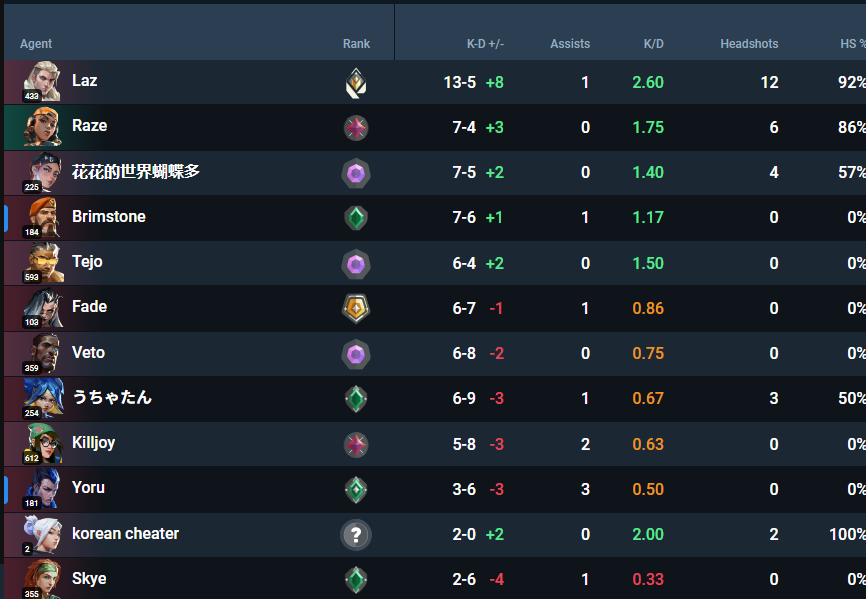This screenshot has height=599, width=866.
Task: Sort by the Assists column header
Action: click(570, 44)
